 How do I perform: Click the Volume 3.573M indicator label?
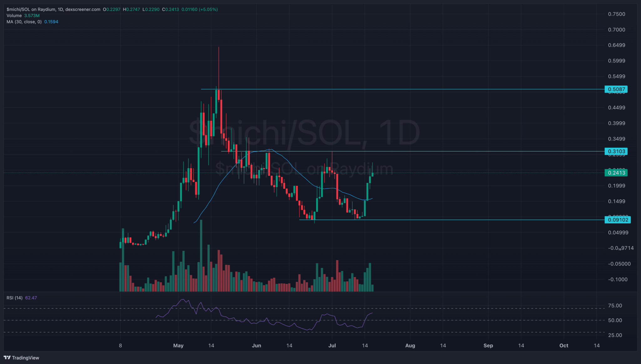tap(23, 16)
